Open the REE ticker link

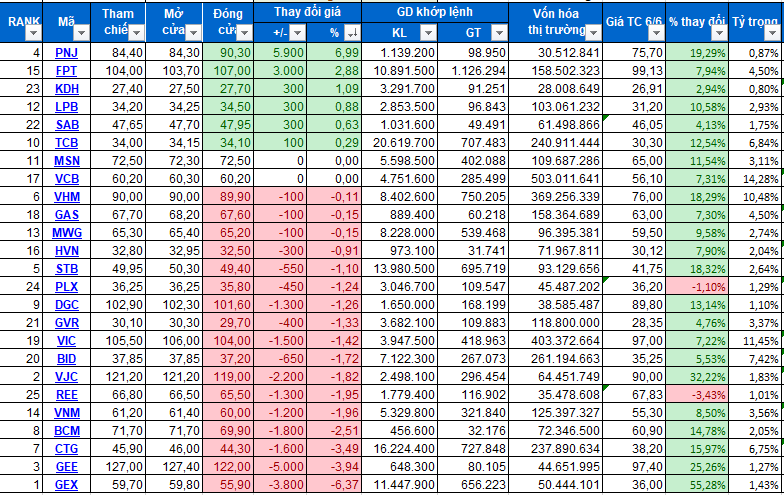point(66,394)
